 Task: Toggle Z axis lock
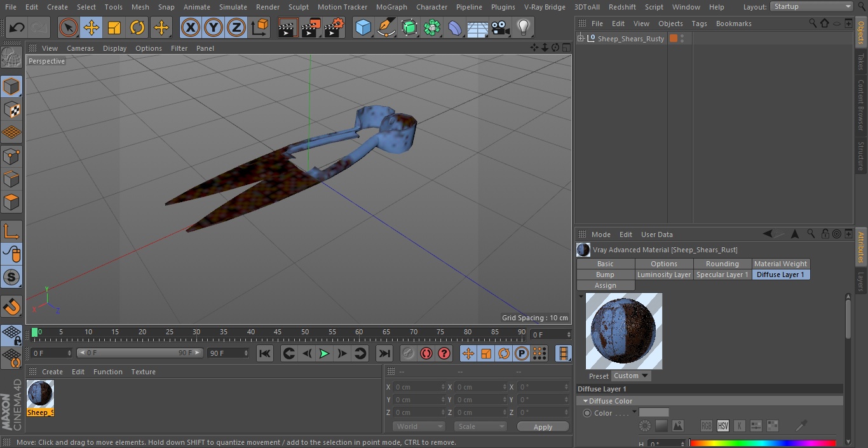pos(236,28)
